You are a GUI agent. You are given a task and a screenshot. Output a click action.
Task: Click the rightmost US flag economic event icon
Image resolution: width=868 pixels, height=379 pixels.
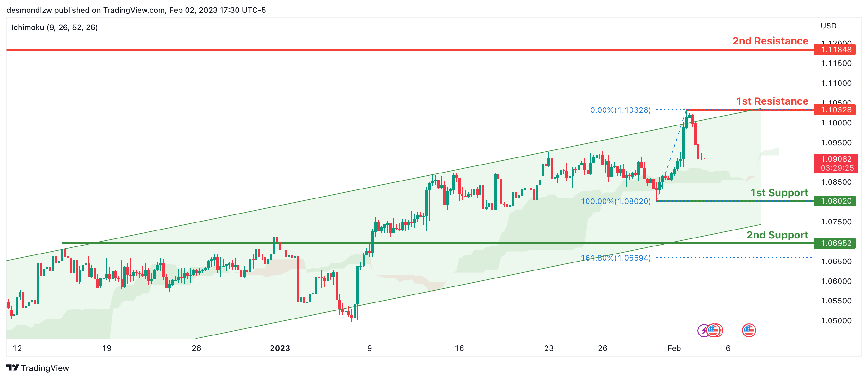point(749,330)
